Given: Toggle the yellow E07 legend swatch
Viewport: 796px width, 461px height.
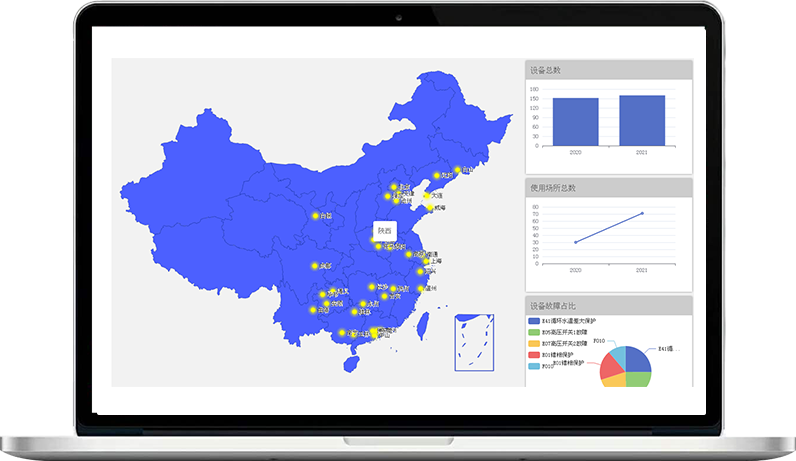Looking at the screenshot, I should [x=534, y=344].
